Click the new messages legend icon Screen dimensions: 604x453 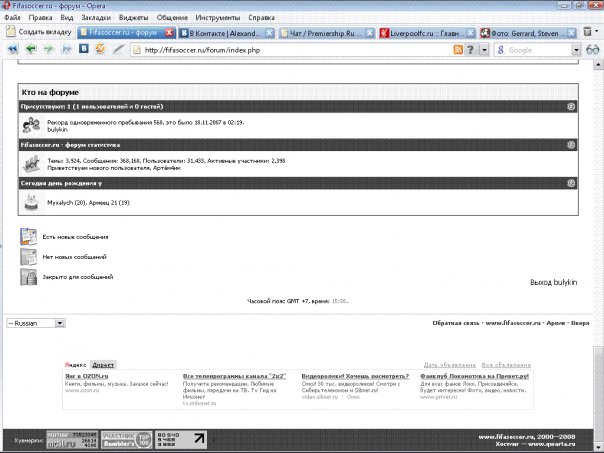coord(29,237)
